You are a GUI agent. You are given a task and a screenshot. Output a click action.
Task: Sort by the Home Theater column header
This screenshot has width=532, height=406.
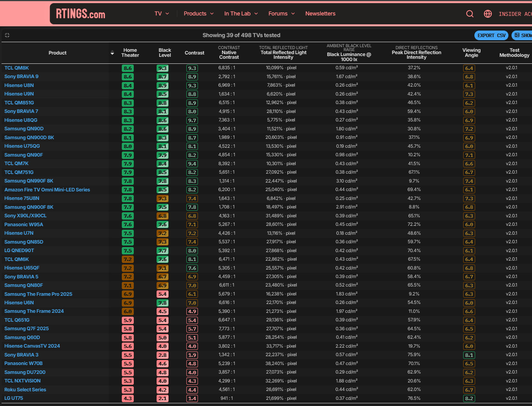point(130,53)
